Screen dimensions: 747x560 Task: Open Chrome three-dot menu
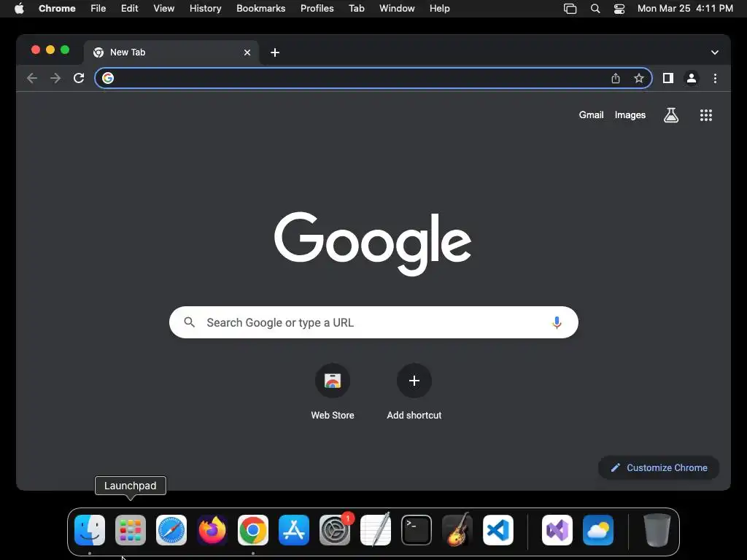[x=715, y=78]
